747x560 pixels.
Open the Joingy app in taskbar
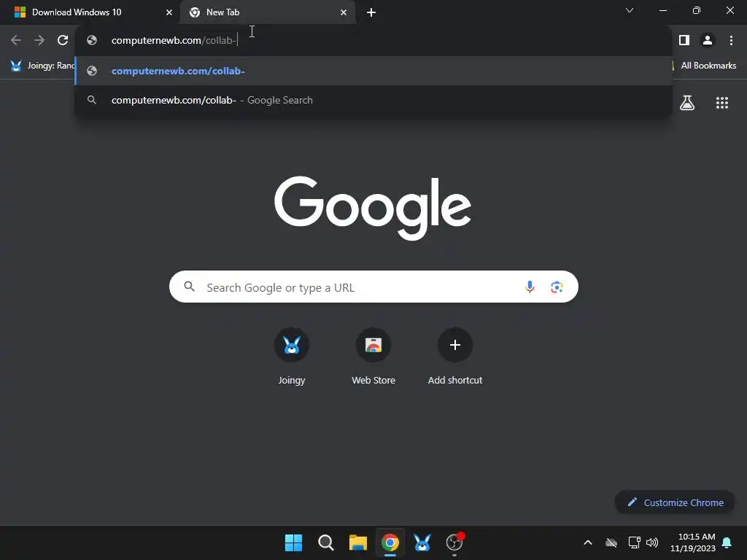422,542
